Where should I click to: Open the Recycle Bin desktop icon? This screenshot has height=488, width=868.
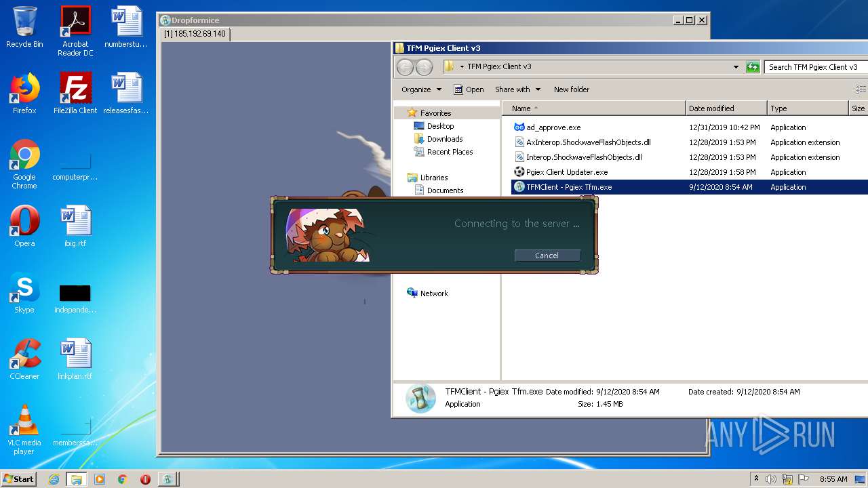click(24, 26)
